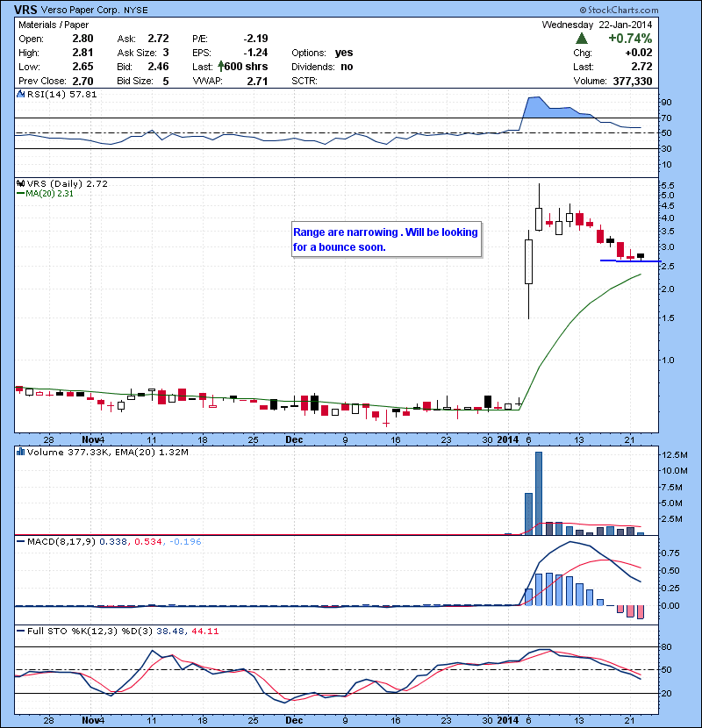Select the +0.74% percent change
Viewport: 702px width, 728px height.
(x=630, y=38)
